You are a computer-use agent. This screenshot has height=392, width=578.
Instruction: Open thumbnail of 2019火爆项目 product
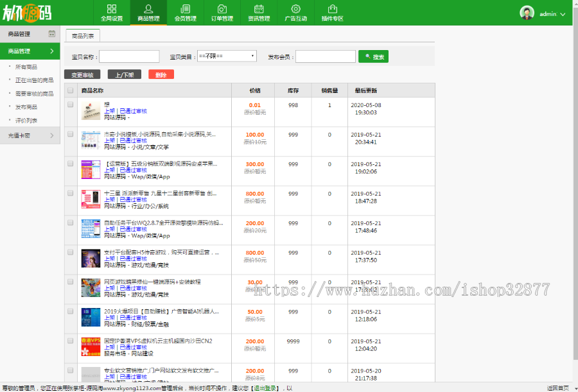click(91, 317)
